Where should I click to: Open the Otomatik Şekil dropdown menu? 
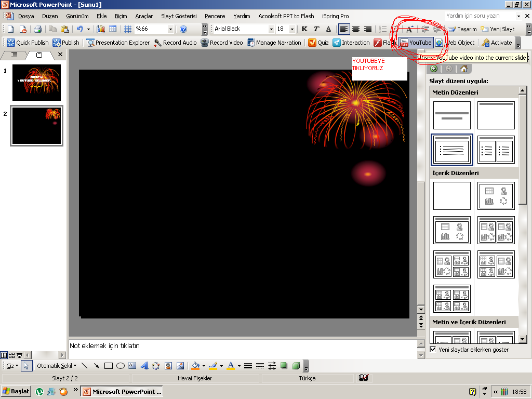[x=56, y=366]
